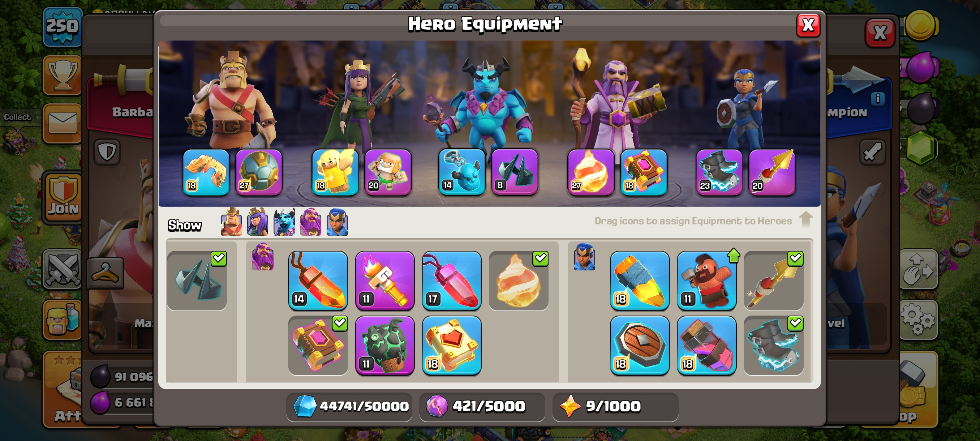Collapse panel with the up arrow
Screen dimensions: 980x441
tap(806, 219)
